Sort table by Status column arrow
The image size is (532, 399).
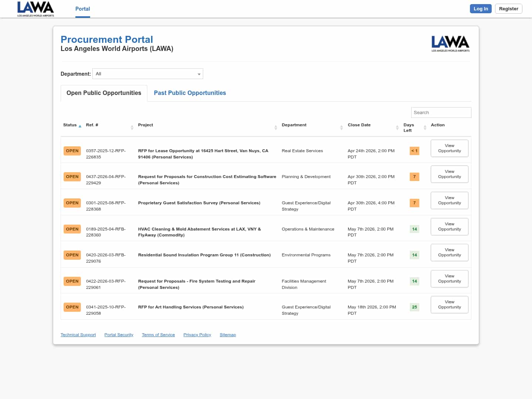click(80, 126)
